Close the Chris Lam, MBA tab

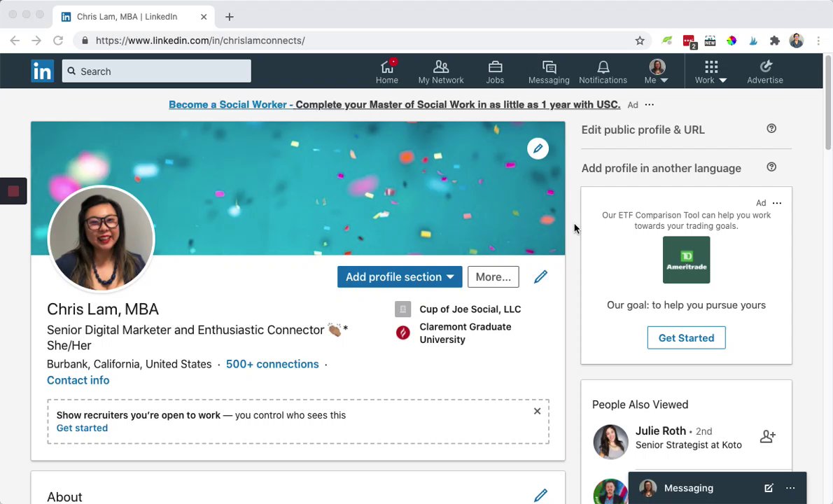[x=204, y=17]
